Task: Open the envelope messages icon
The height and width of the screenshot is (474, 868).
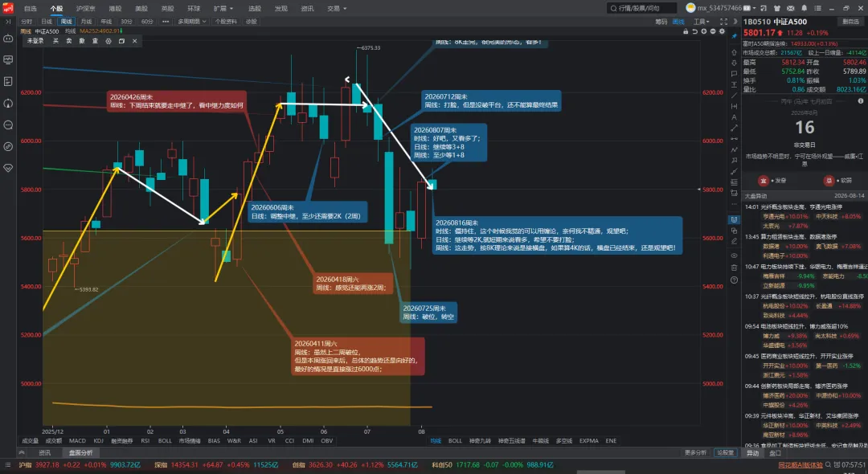Action: point(791,8)
